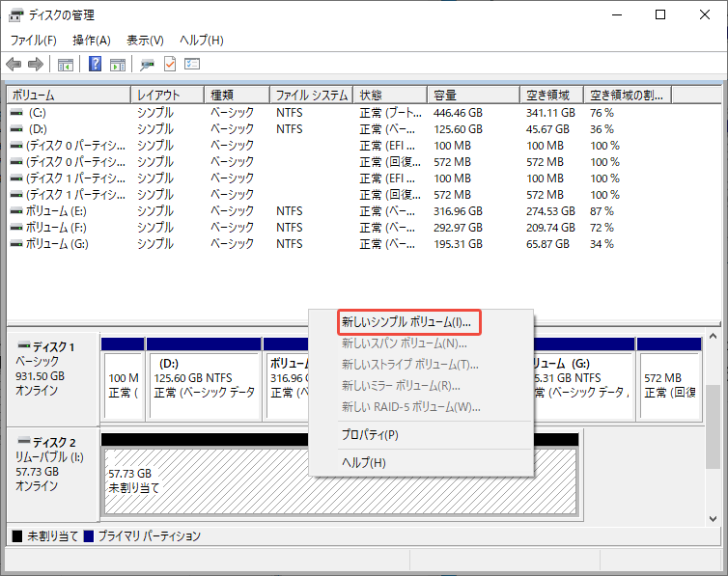Select the 57.73 GB 未割り当て region
The height and width of the screenshot is (576, 728).
[x=207, y=480]
